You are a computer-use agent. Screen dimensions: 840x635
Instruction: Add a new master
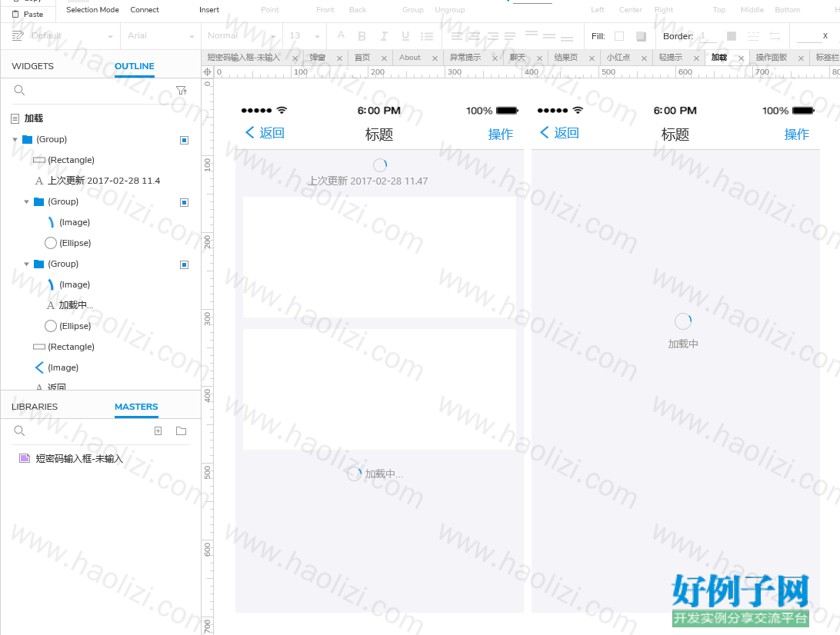158,431
